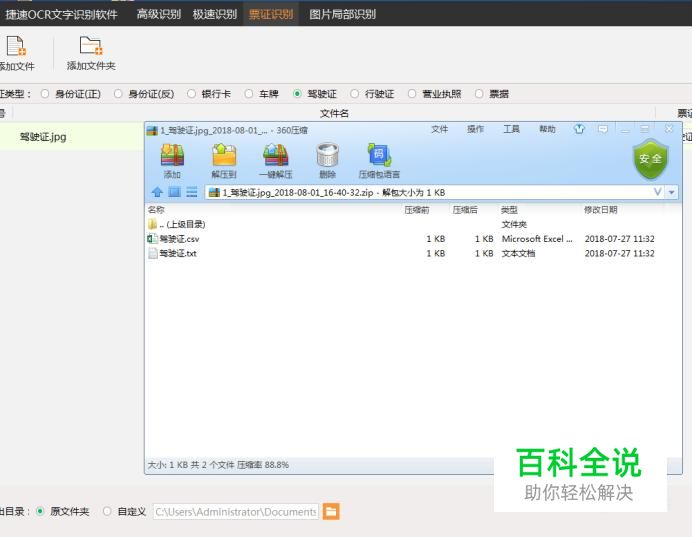Select 驾驶证 radio button
This screenshot has width=692, height=537.
point(297,94)
